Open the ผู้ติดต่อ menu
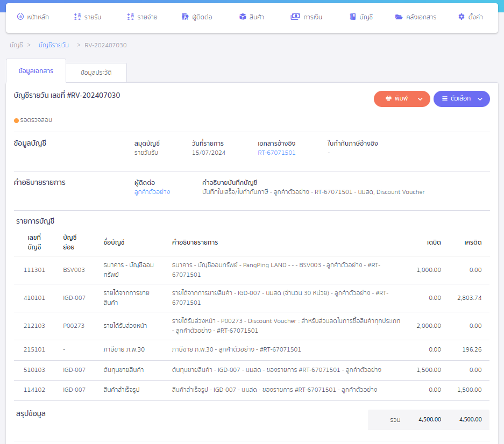This screenshot has height=444, width=504. pyautogui.click(x=197, y=17)
